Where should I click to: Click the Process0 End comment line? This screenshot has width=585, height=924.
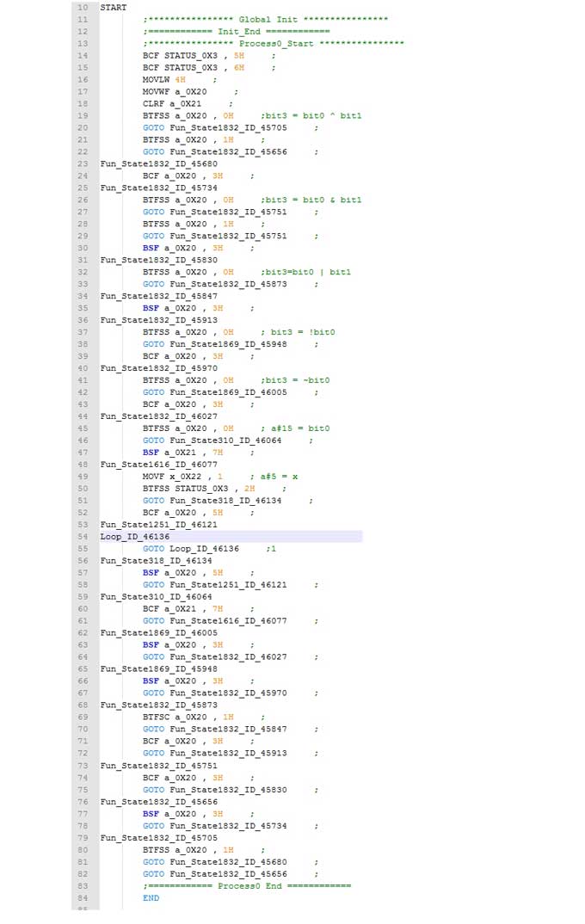coord(247,886)
